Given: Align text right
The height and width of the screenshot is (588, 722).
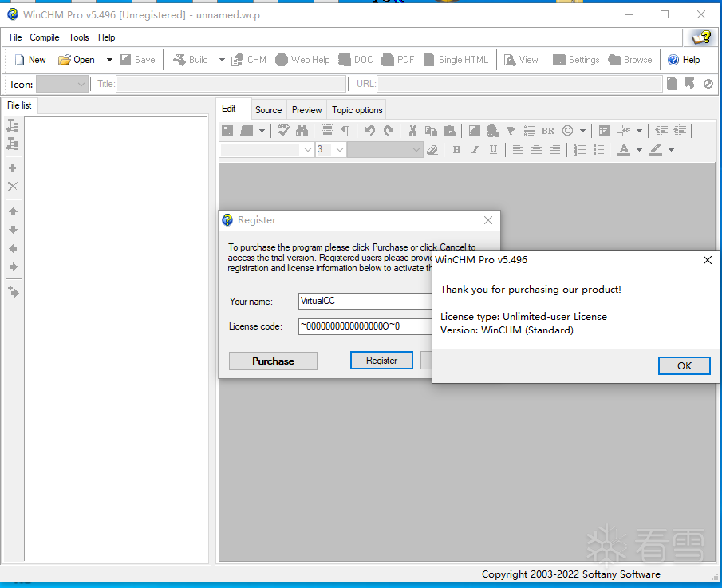Looking at the screenshot, I should coord(554,150).
